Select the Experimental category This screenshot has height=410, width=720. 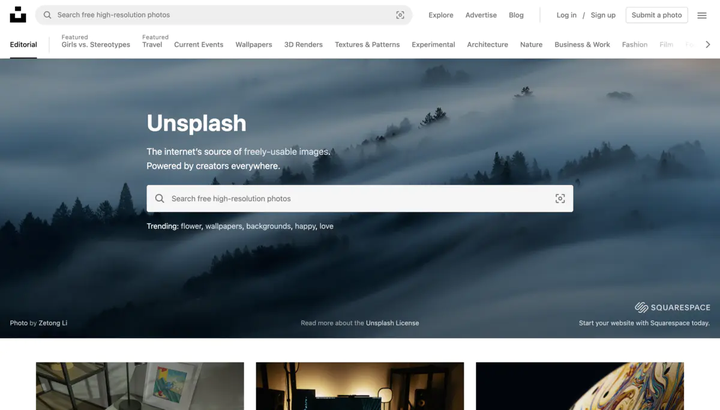433,45
